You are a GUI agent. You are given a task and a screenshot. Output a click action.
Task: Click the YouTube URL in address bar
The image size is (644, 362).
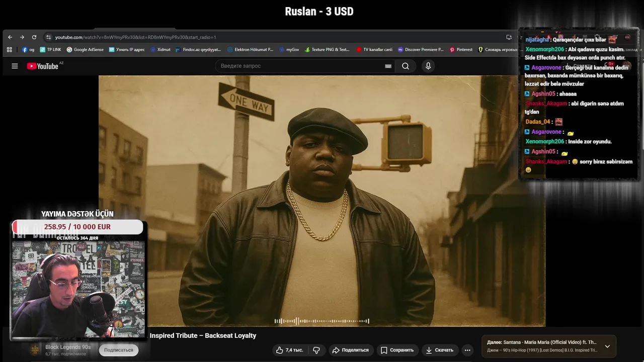point(135,37)
